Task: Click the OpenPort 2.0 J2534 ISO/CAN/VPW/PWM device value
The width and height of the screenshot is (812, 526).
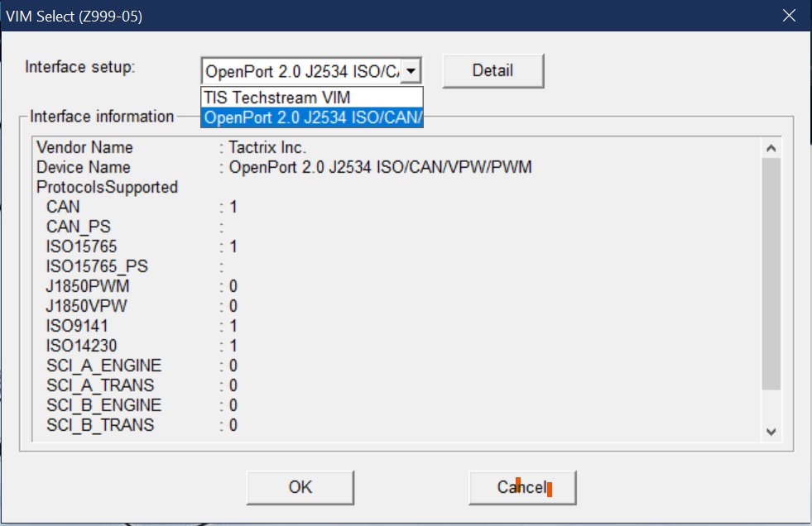Action: pos(380,167)
